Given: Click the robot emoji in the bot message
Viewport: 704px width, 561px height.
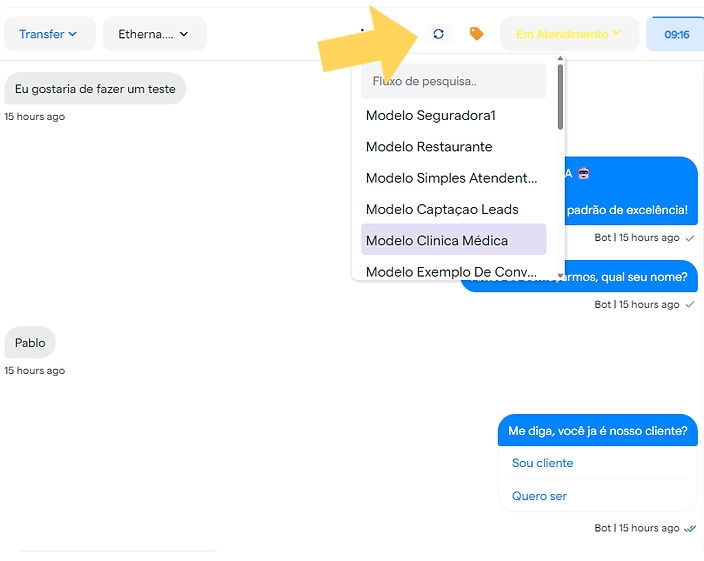Looking at the screenshot, I should 583,173.
